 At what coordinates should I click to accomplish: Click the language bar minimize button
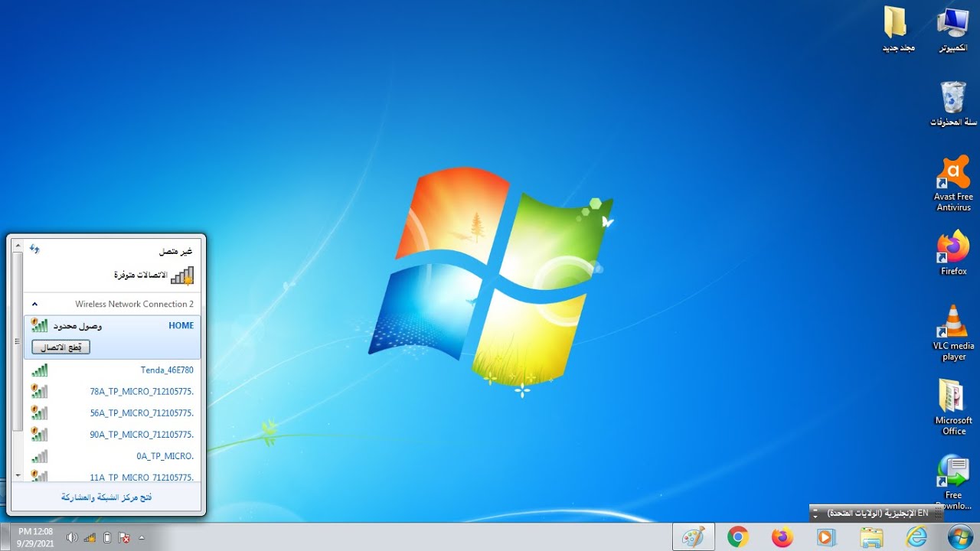[815, 510]
